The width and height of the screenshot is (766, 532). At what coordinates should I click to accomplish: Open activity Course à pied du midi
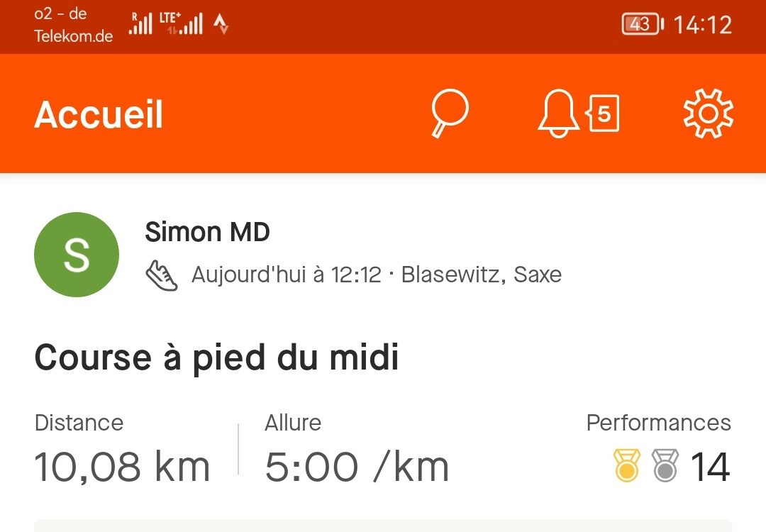[x=217, y=358]
